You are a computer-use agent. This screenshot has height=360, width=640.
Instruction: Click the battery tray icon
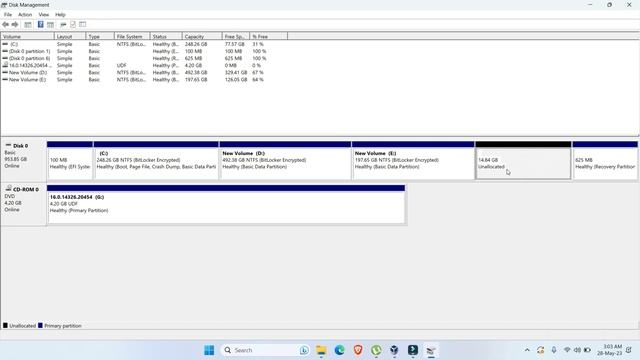tap(587, 350)
